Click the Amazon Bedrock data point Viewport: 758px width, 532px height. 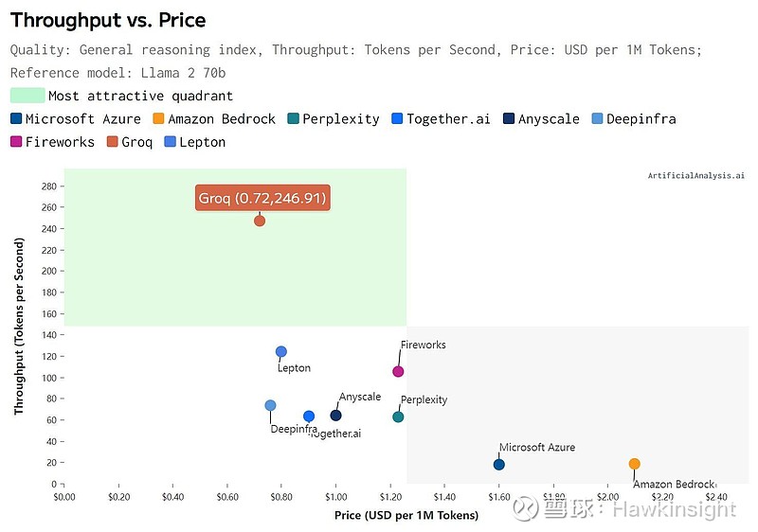point(634,464)
